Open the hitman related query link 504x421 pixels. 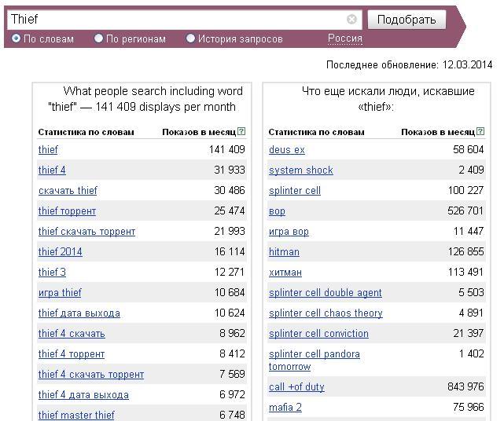click(284, 252)
